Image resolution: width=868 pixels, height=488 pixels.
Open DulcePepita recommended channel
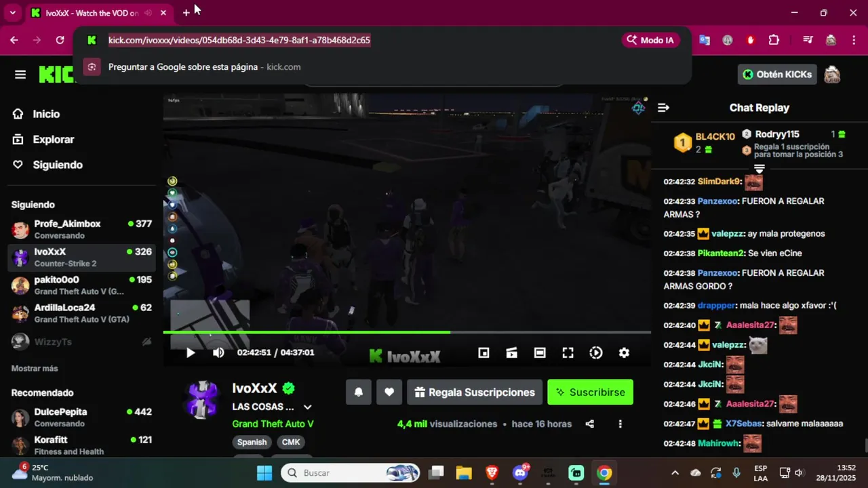81,418
